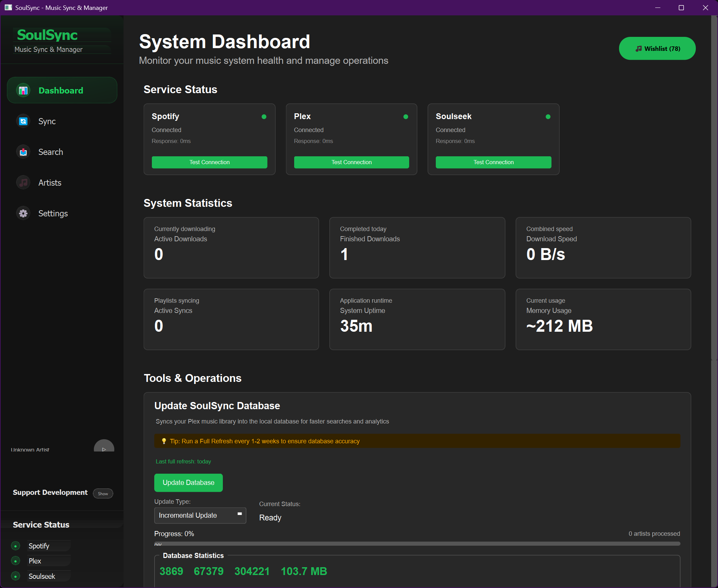
Task: Click the Plex green status dot in card
Action: [406, 117]
